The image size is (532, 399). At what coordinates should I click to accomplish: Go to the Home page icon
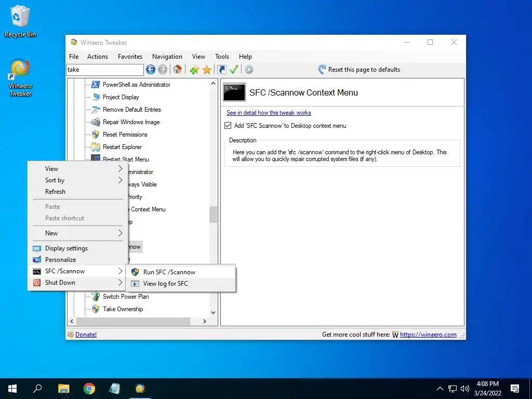177,70
